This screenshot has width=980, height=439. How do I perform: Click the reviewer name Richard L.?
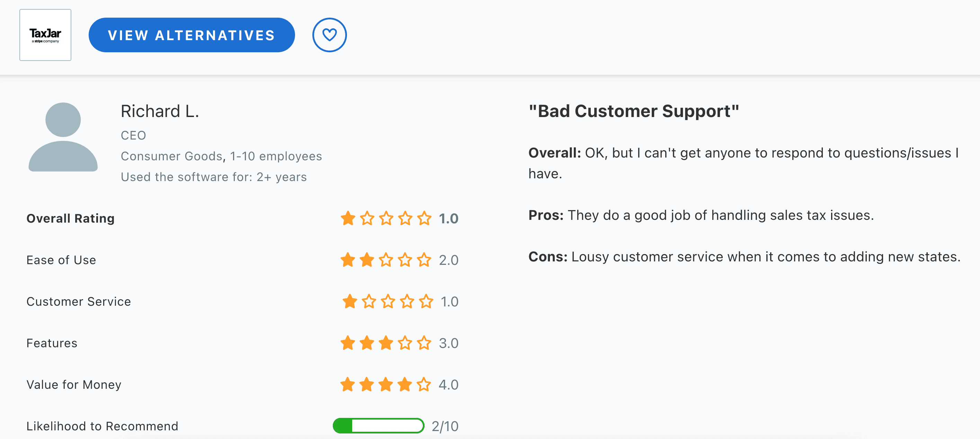tap(160, 111)
